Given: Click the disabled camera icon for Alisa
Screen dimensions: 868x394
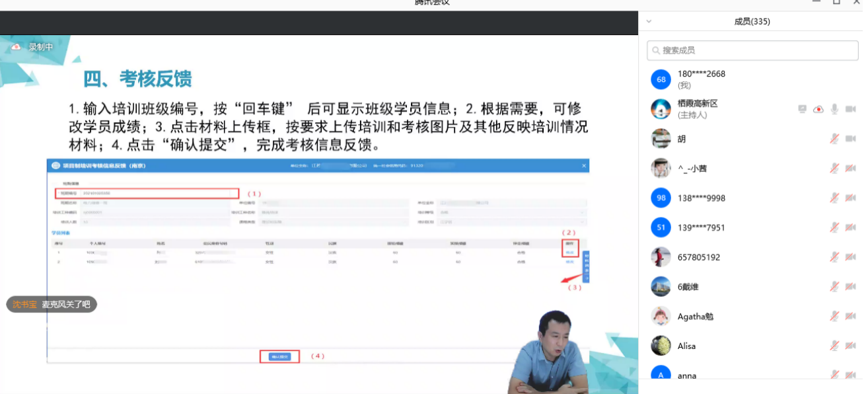Looking at the screenshot, I should 851,346.
